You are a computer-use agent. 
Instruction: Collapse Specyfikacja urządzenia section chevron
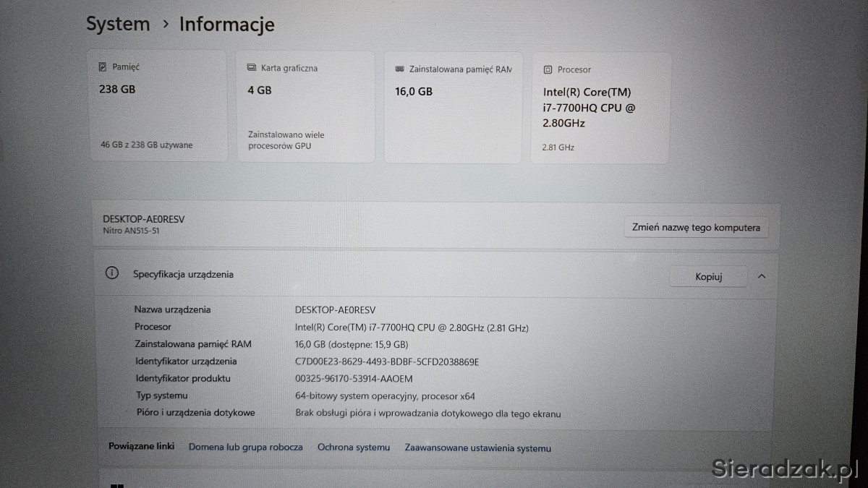coord(762,276)
